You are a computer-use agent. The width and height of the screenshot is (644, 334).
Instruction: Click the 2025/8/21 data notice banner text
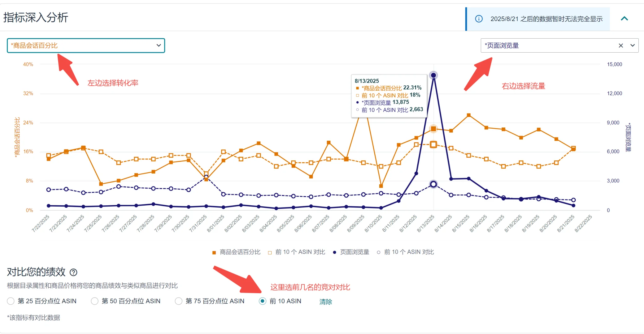click(546, 19)
